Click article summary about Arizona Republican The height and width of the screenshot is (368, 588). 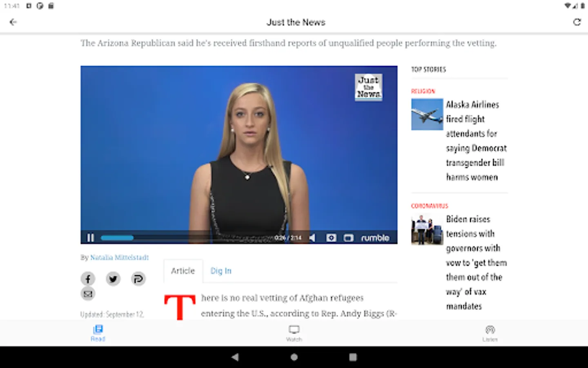[288, 43]
